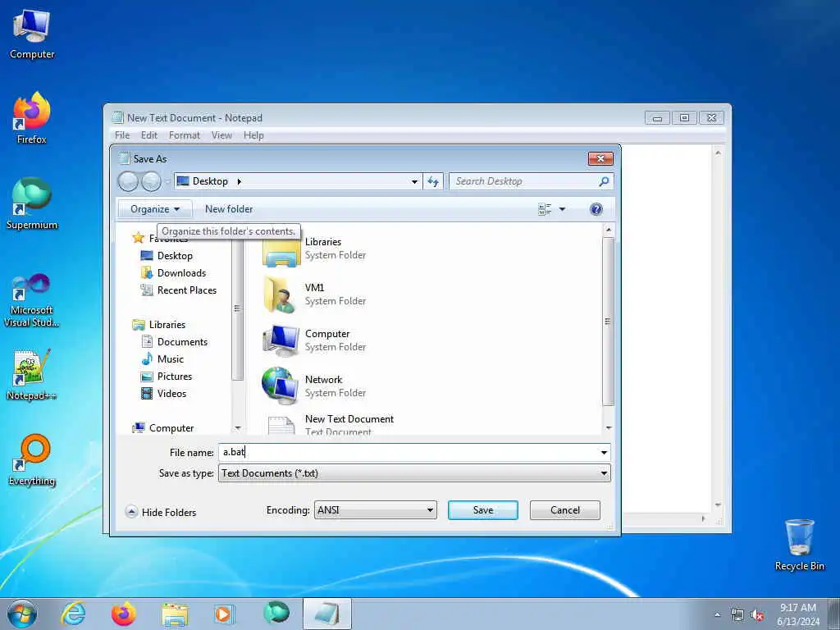Viewport: 840px width, 630px height.
Task: Expand the address bar history dropdown
Action: coord(414,181)
